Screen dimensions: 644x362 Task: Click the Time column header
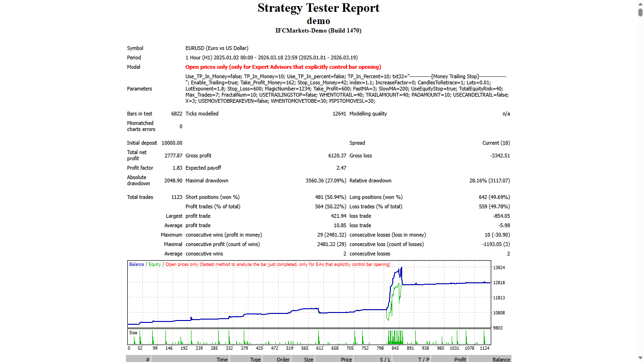pos(222,359)
